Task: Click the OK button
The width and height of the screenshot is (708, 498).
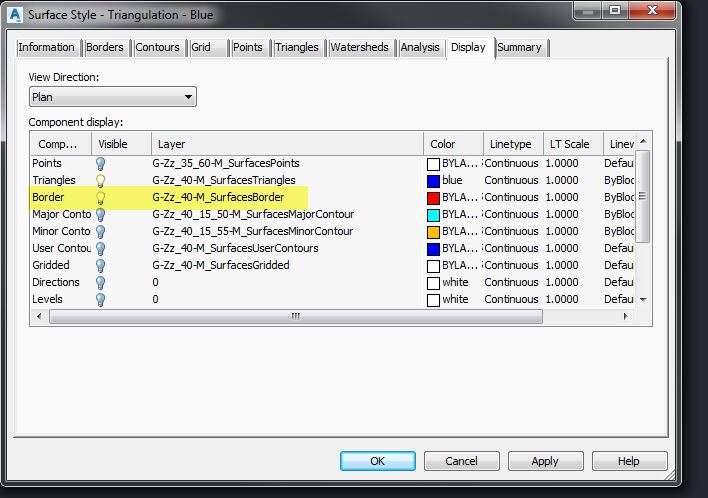Action: point(377,461)
